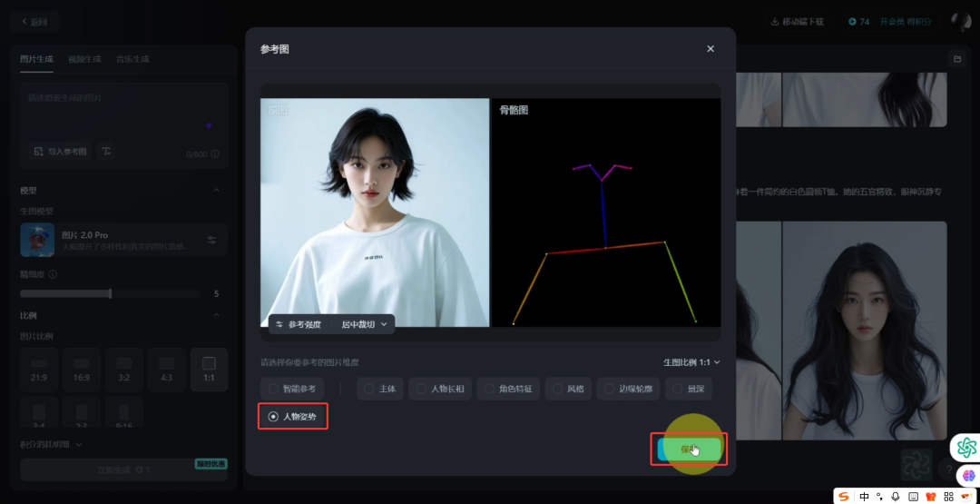
Task: Click the 74 credits icon
Action: pos(852,22)
